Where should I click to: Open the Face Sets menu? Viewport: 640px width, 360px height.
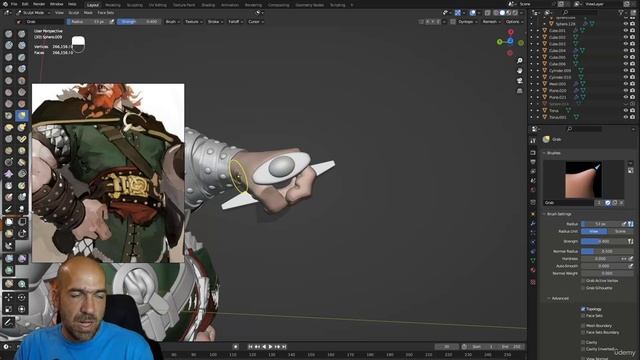105,13
